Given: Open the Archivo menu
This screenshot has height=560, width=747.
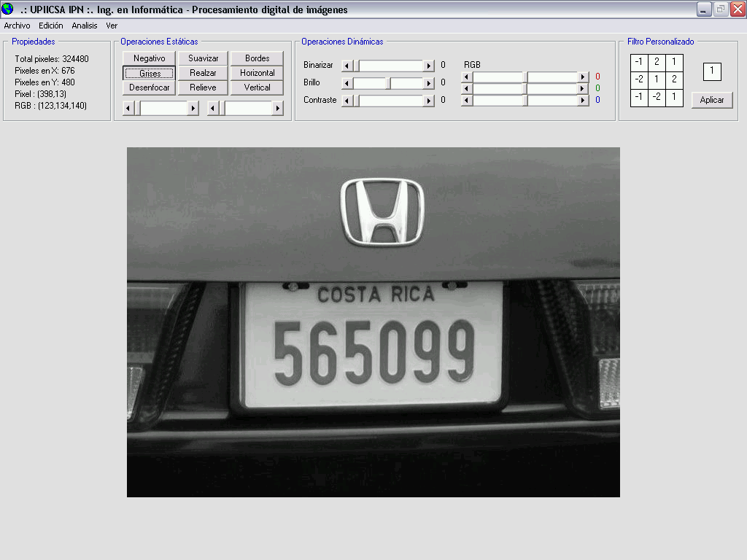Looking at the screenshot, I should pyautogui.click(x=18, y=26).
